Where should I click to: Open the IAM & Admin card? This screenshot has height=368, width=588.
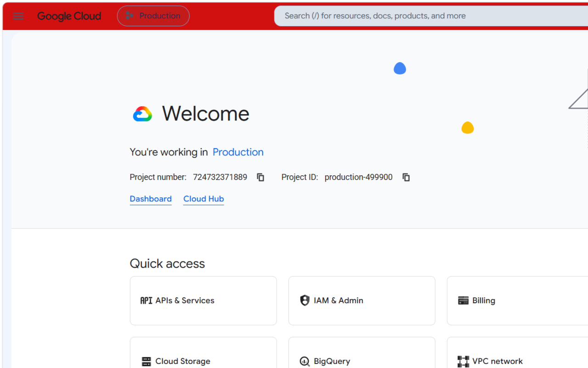pyautogui.click(x=362, y=301)
